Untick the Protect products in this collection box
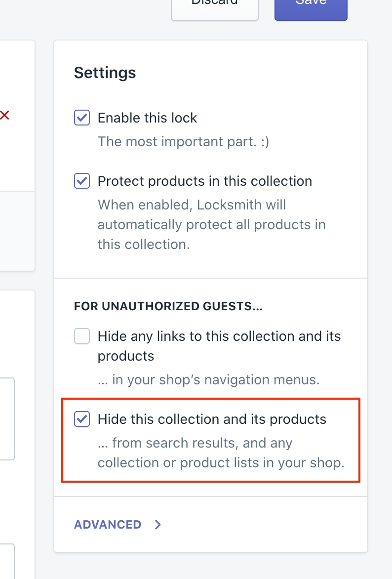The image size is (392, 579). 82,181
